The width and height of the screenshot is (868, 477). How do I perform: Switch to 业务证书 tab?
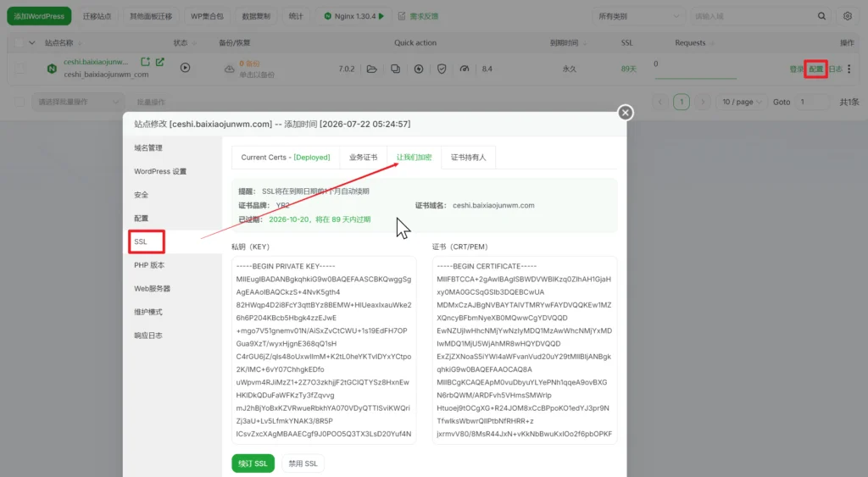(x=363, y=157)
